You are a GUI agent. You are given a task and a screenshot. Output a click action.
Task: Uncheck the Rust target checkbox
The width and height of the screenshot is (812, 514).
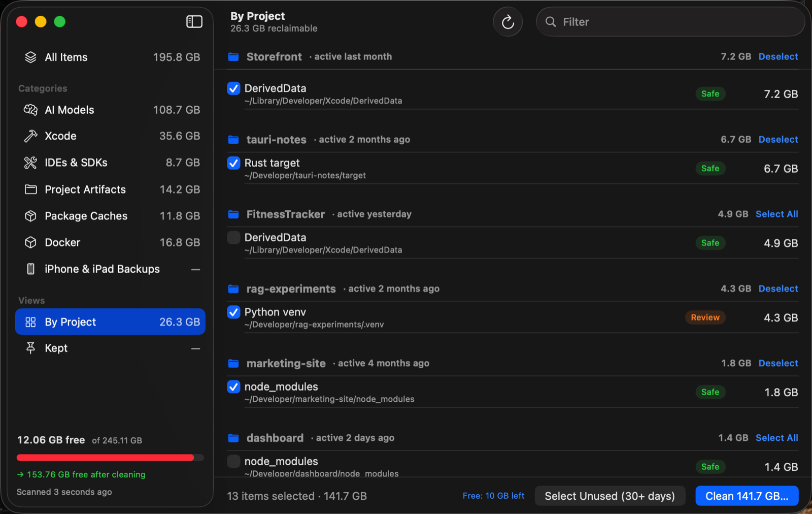point(233,163)
